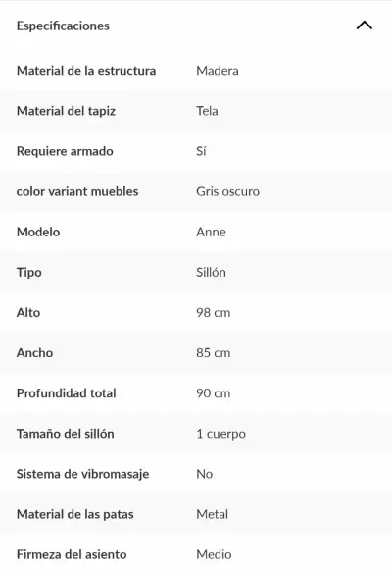Select the Sistema de vibromasaje label
Image resolution: width=392 pixels, height=575 pixels.
click(x=82, y=474)
